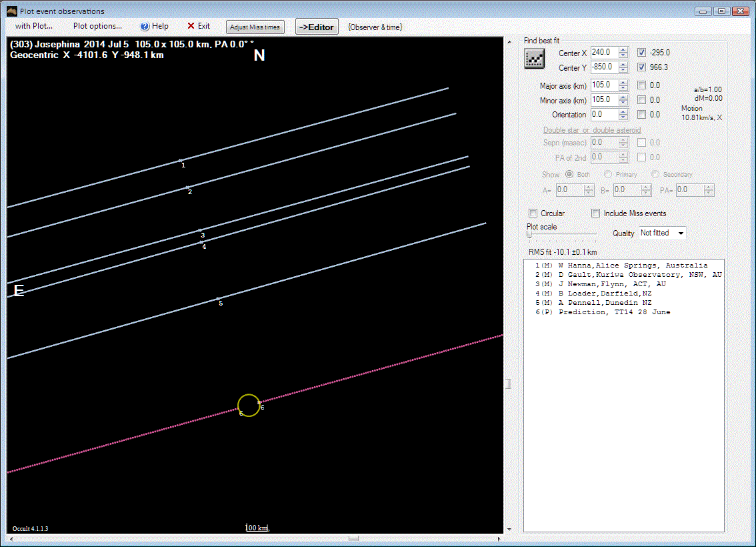Select the 'Both' radio button

point(569,174)
